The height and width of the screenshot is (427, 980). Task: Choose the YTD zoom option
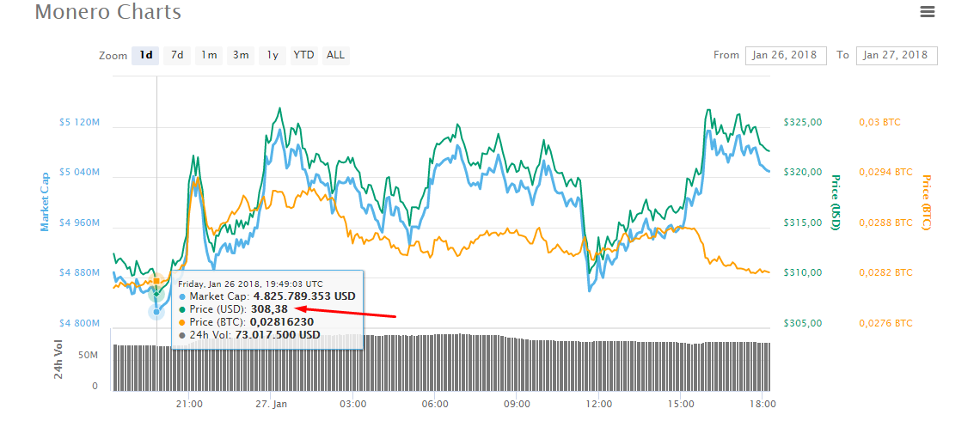pyautogui.click(x=304, y=55)
